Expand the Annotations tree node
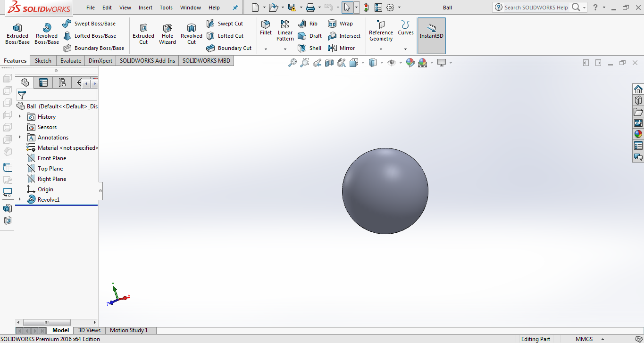 tap(20, 137)
